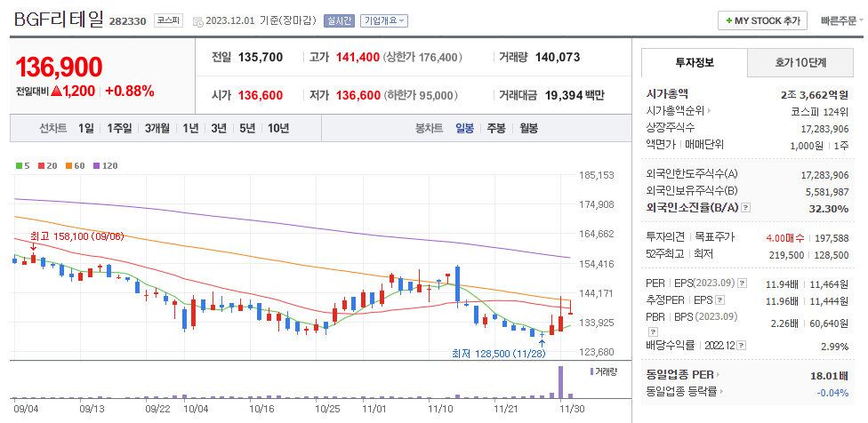
Task: Click red 20-day moving average legend swatch
Action: (40, 165)
